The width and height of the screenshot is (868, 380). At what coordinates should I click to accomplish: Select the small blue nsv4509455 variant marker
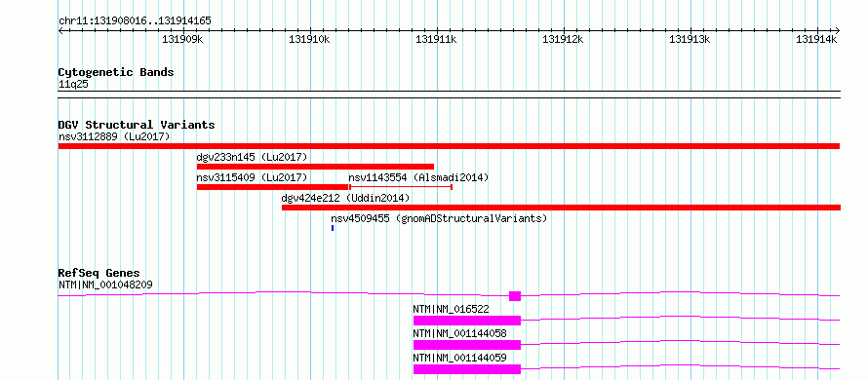coord(333,228)
